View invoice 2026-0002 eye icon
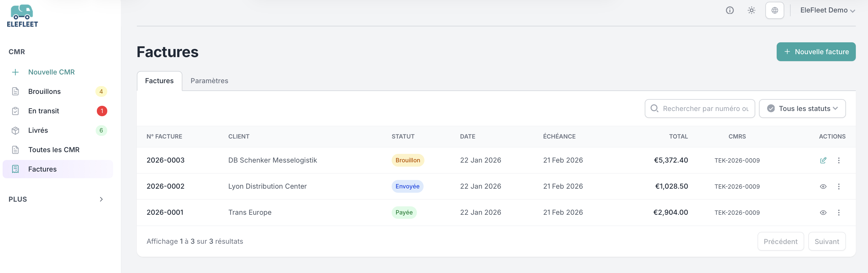868x273 pixels. [823, 186]
